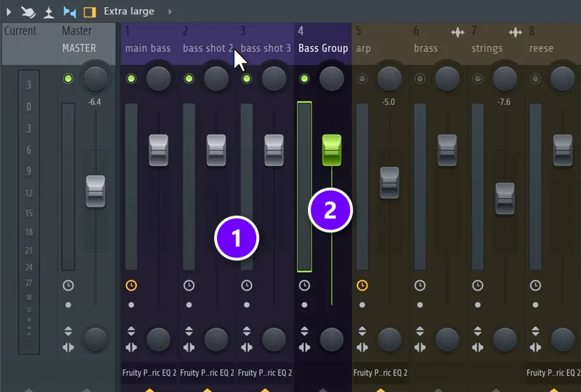Toggle the blue multi-touch control icon
581x392 pixels.
(69, 12)
